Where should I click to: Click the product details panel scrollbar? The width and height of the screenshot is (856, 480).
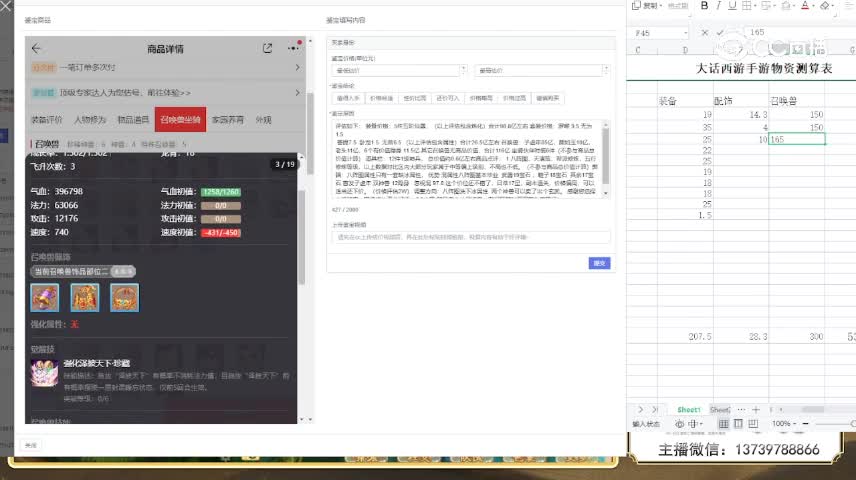point(310,134)
